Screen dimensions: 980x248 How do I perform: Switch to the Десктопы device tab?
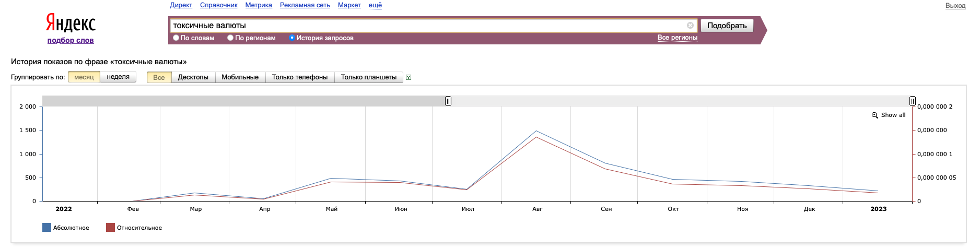(x=193, y=77)
